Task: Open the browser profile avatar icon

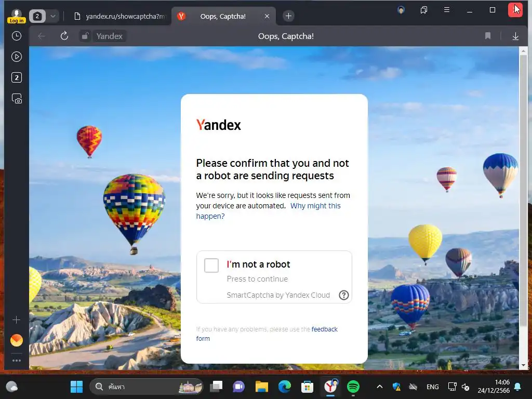Action: [401, 10]
